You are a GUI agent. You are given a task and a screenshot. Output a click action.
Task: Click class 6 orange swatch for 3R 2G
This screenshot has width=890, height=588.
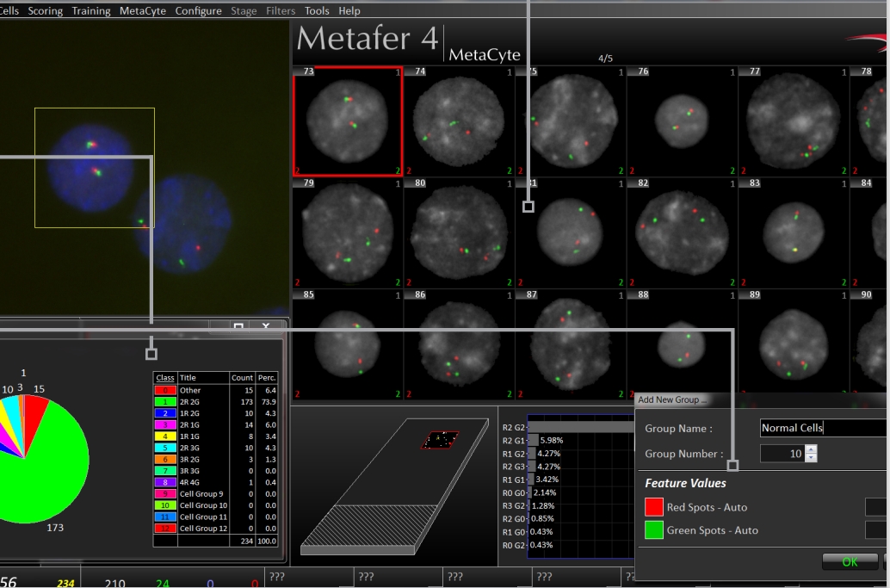coord(165,459)
